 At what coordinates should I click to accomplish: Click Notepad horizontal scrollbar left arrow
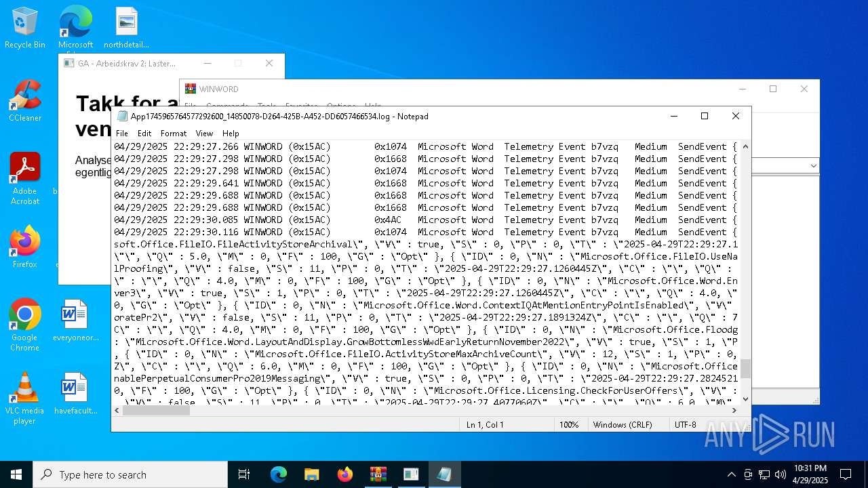tap(117, 410)
